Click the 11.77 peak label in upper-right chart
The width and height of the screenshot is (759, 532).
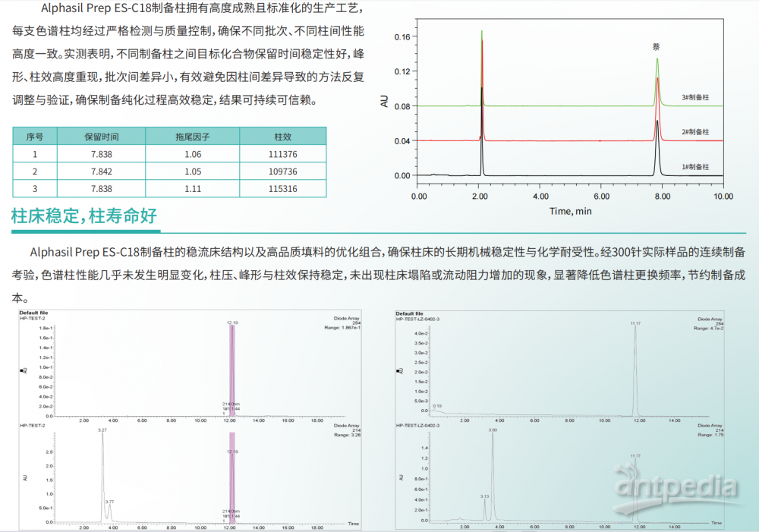635,324
